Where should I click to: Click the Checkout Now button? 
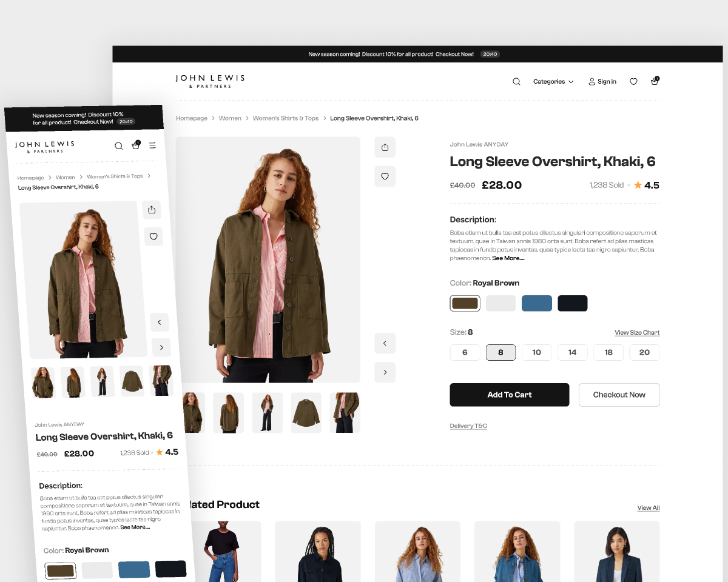pos(619,395)
